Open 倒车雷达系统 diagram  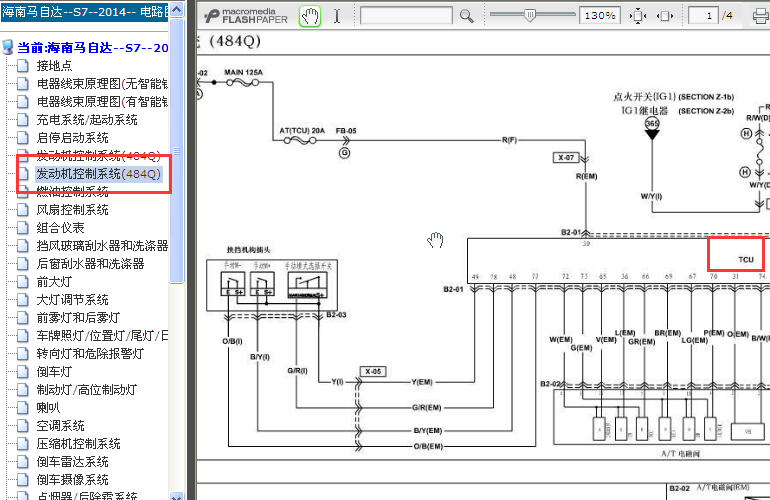click(x=72, y=462)
